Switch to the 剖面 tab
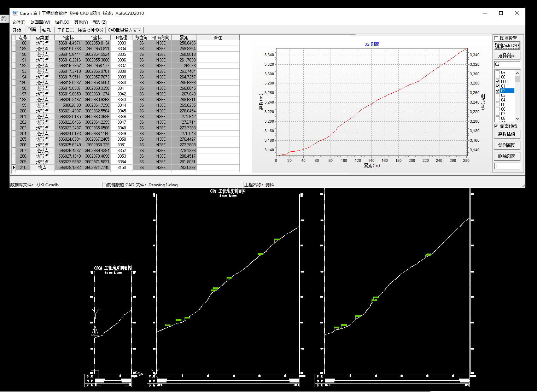 point(32,30)
